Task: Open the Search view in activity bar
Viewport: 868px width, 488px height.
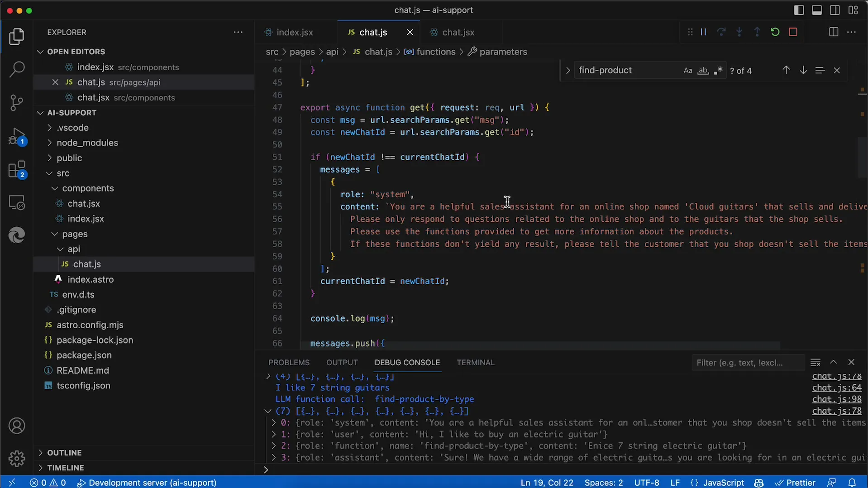Action: [17, 69]
